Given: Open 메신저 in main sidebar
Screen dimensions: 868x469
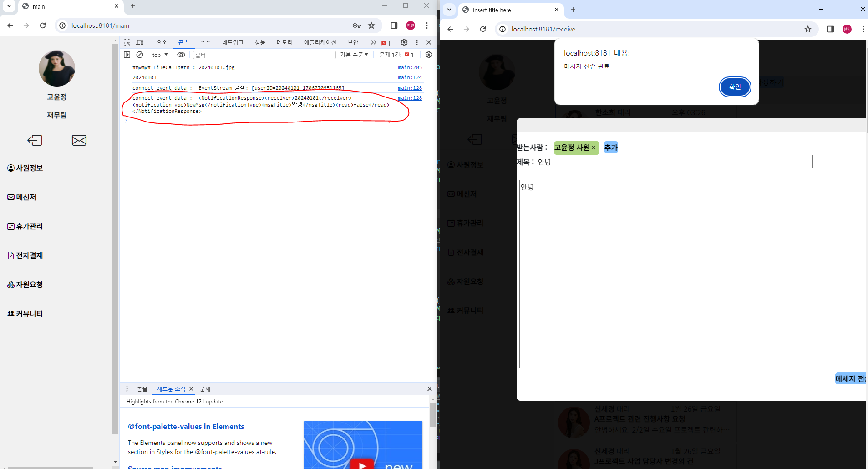Looking at the screenshot, I should click(21, 197).
